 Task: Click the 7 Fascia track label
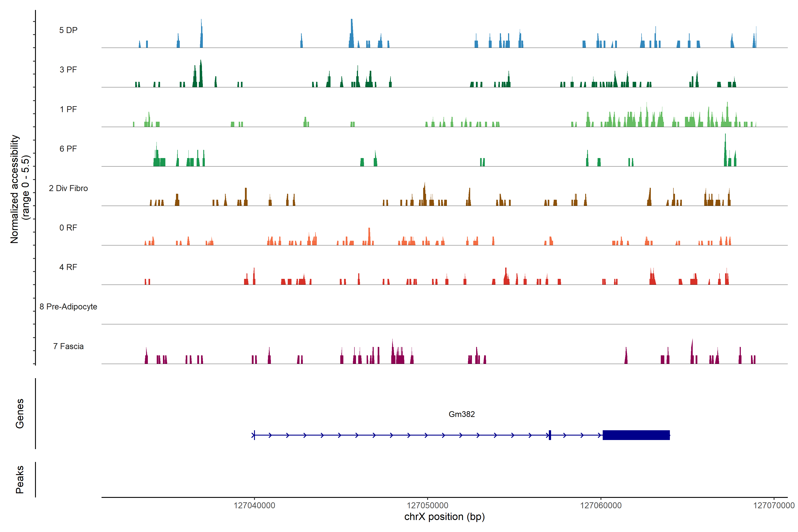click(68, 346)
